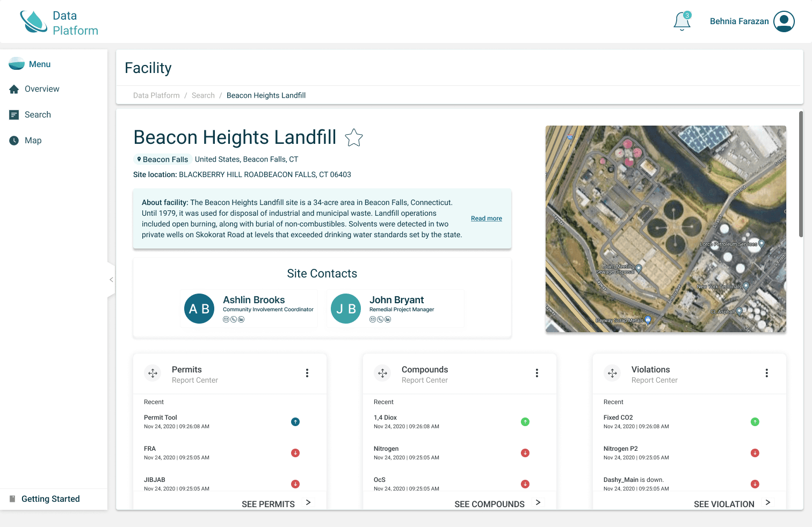Click JIBJAB down-arrow status icon

[295, 484]
